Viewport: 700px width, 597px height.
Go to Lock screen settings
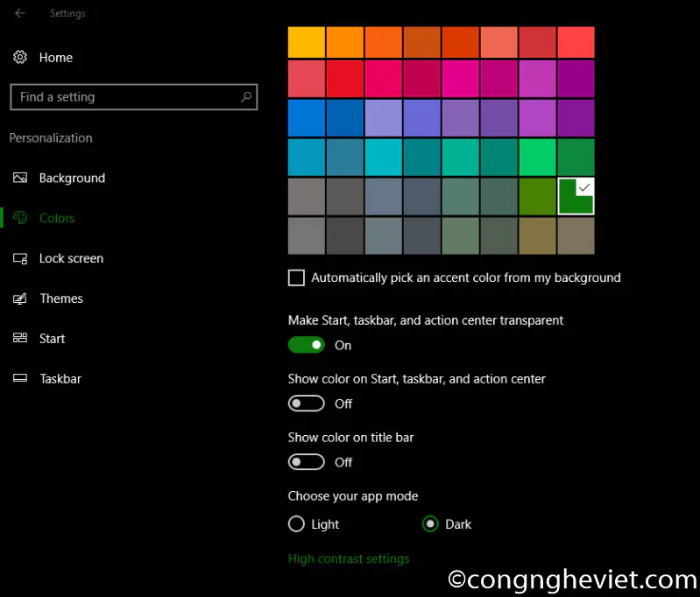(71, 258)
